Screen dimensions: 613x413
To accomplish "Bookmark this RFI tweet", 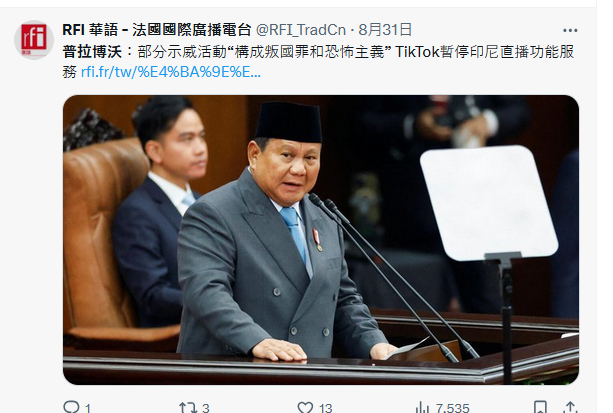I will (x=540, y=408).
